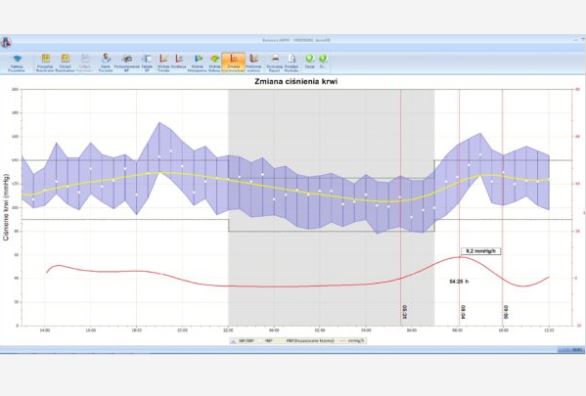Image resolution: width=586 pixels, height=396 pixels.
Task: Open the first yellow toolbar icon
Action: coord(46,58)
